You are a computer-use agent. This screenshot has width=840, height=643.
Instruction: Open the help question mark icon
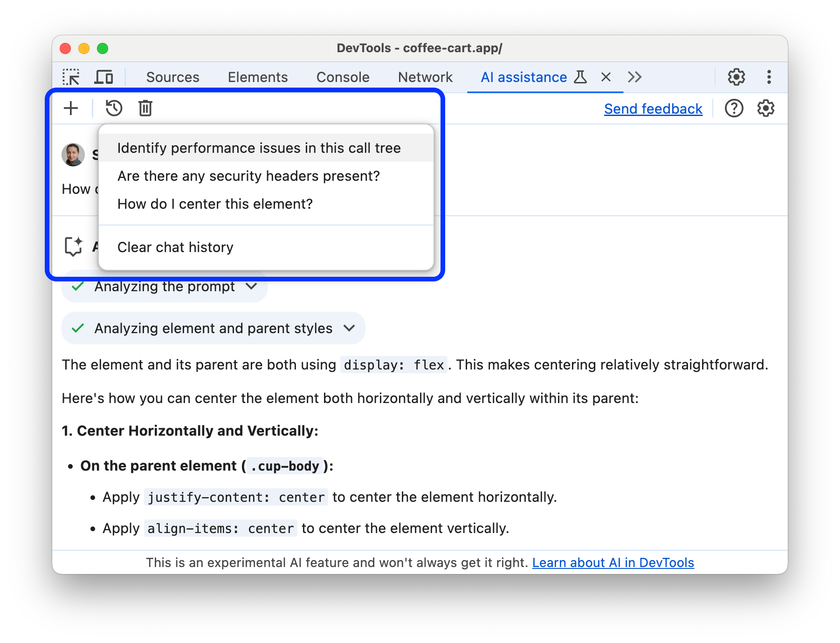point(734,108)
